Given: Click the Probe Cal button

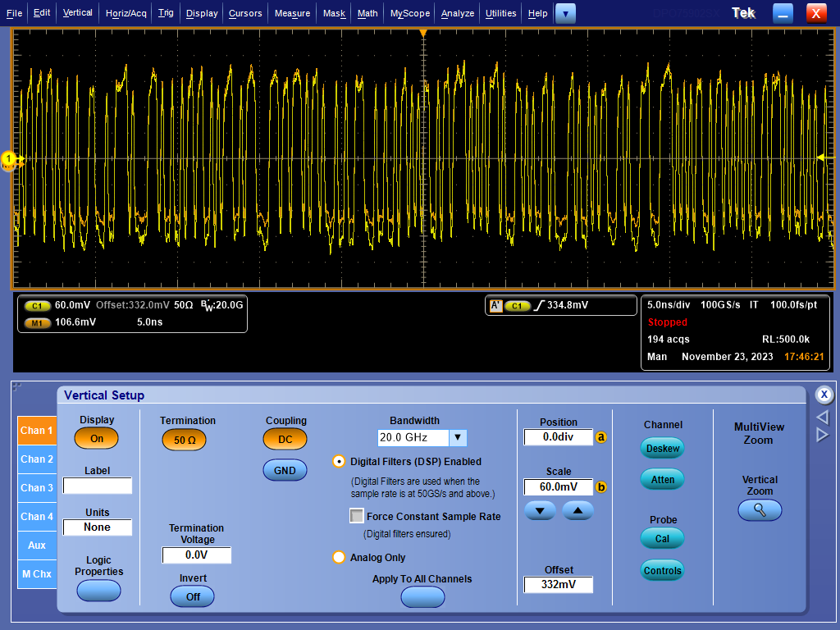Looking at the screenshot, I should 662,538.
